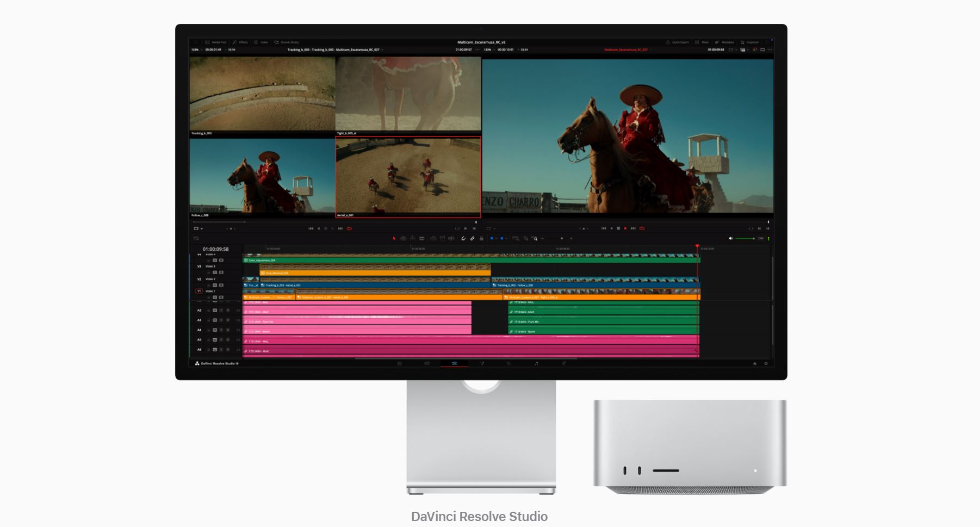This screenshot has height=527, width=980.
Task: Click the timeline zoom slider
Action: pos(556,238)
